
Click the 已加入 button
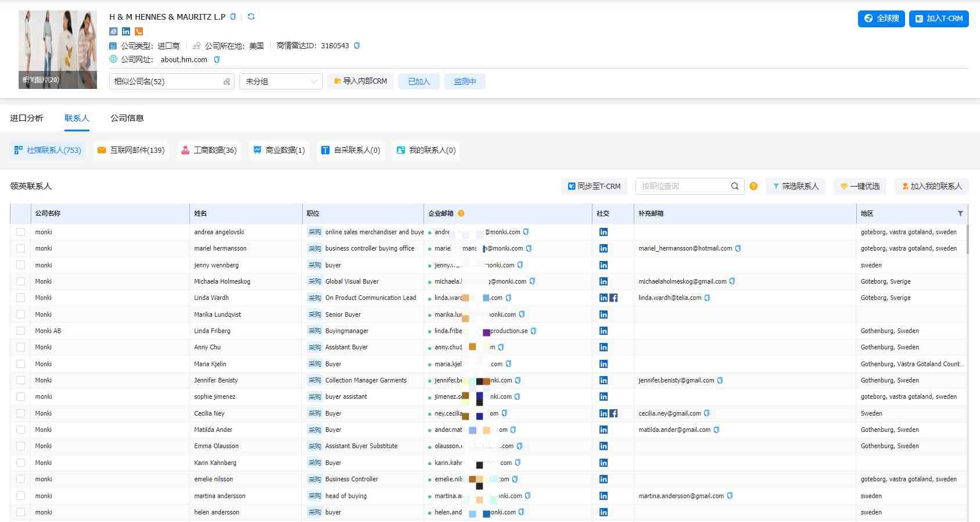(419, 81)
